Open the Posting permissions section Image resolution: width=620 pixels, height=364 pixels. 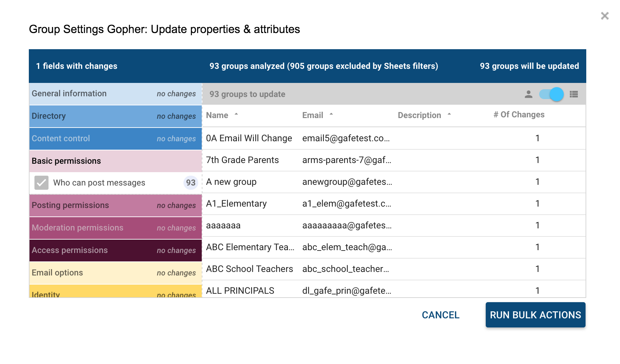tap(115, 206)
